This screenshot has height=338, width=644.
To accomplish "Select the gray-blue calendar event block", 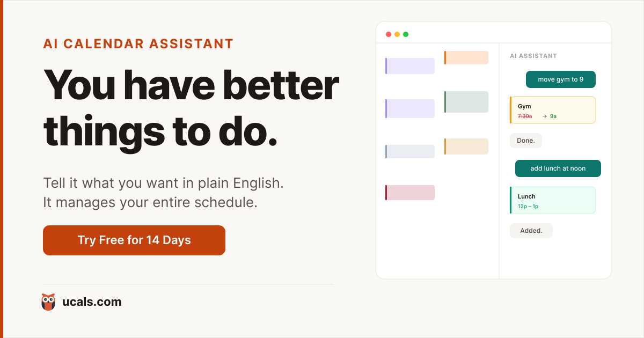I will (410, 151).
